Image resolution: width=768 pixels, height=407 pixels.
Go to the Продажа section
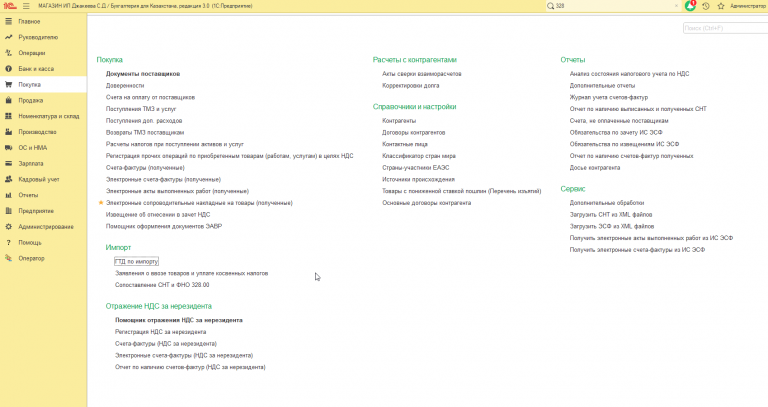31,100
